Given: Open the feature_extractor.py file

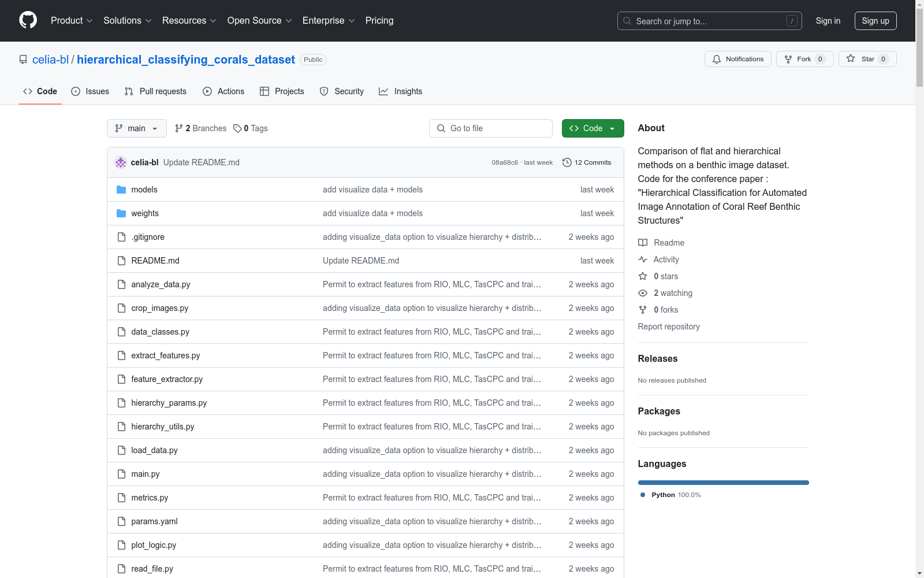Looking at the screenshot, I should pos(167,379).
